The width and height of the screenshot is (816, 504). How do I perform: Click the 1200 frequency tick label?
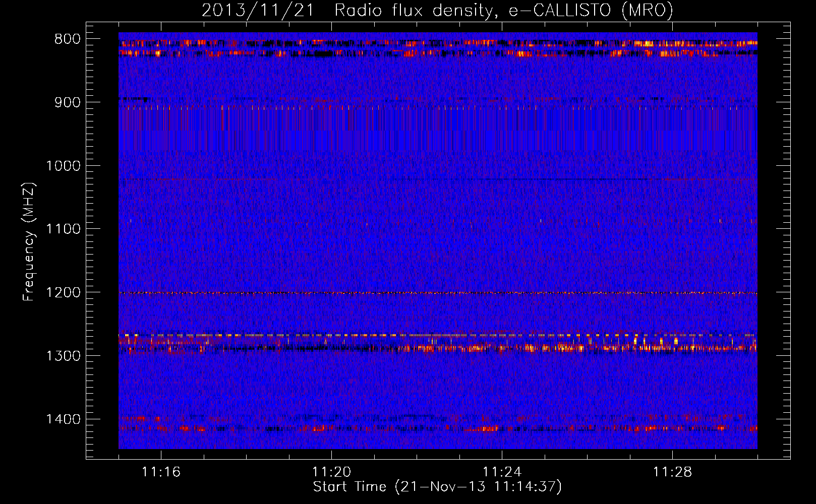(63, 292)
